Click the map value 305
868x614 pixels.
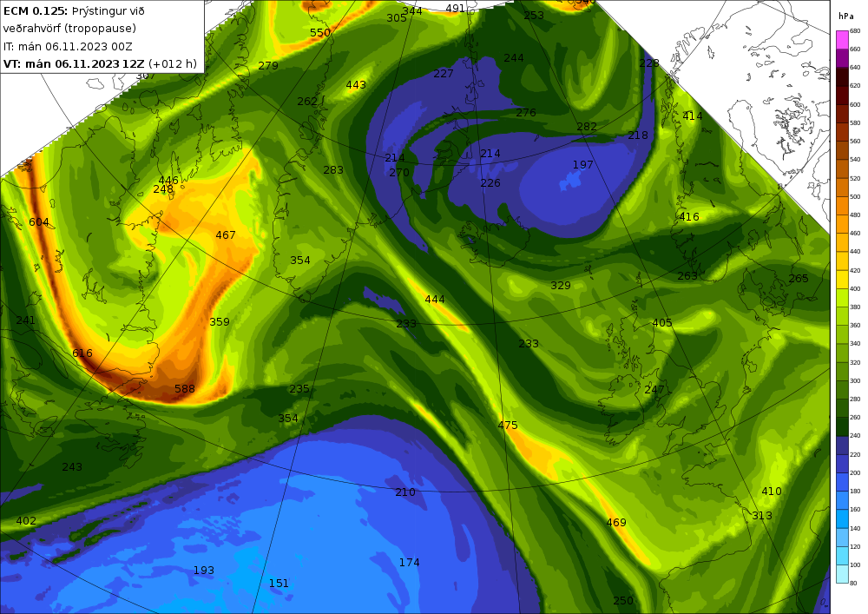[397, 18]
